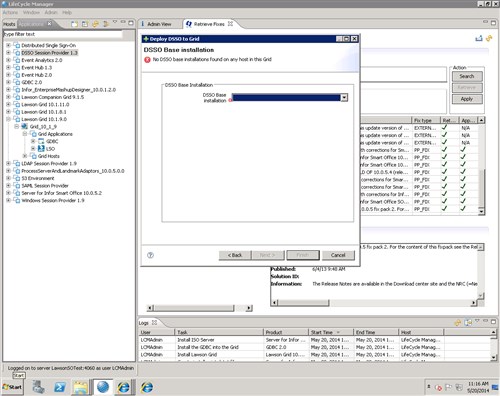Open the Actions menu
The width and height of the screenshot is (500, 396).
tap(10, 12)
